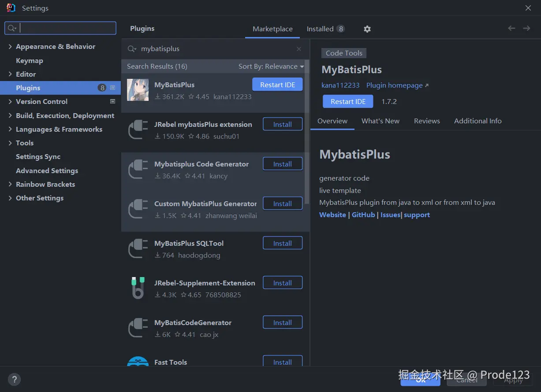Image resolution: width=541 pixels, height=392 pixels.
Task: Open the Issues link in overview
Action: pyautogui.click(x=390, y=215)
